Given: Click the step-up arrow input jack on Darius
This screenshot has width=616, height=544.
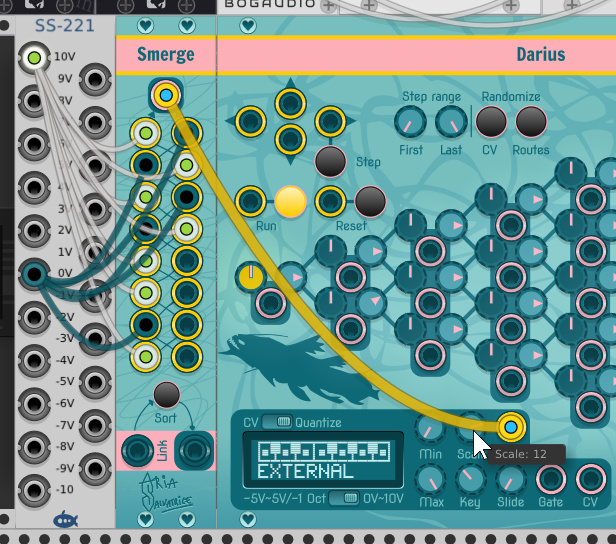Looking at the screenshot, I should click(x=291, y=103).
